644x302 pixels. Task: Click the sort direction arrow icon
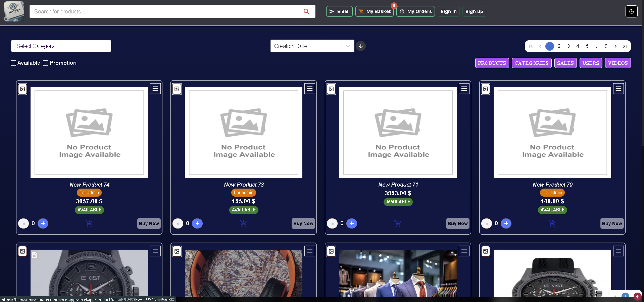click(361, 46)
